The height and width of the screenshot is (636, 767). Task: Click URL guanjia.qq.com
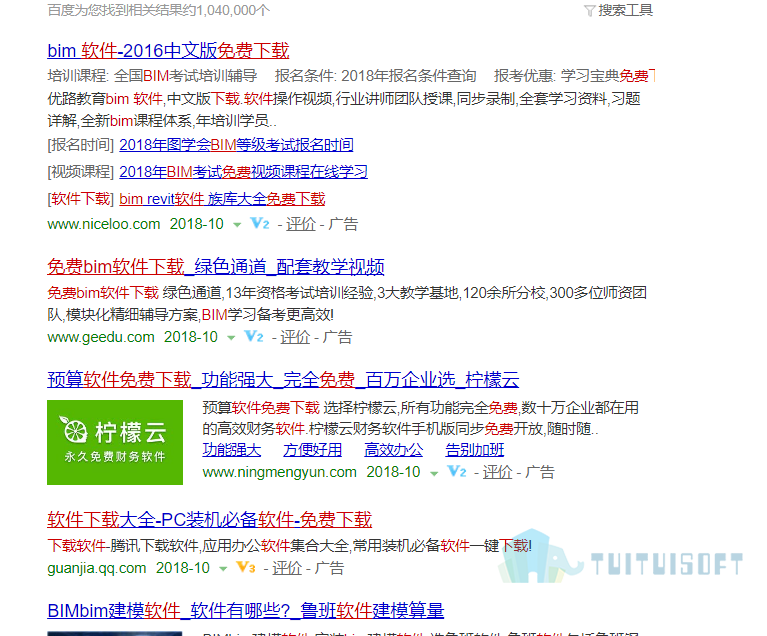click(x=97, y=568)
